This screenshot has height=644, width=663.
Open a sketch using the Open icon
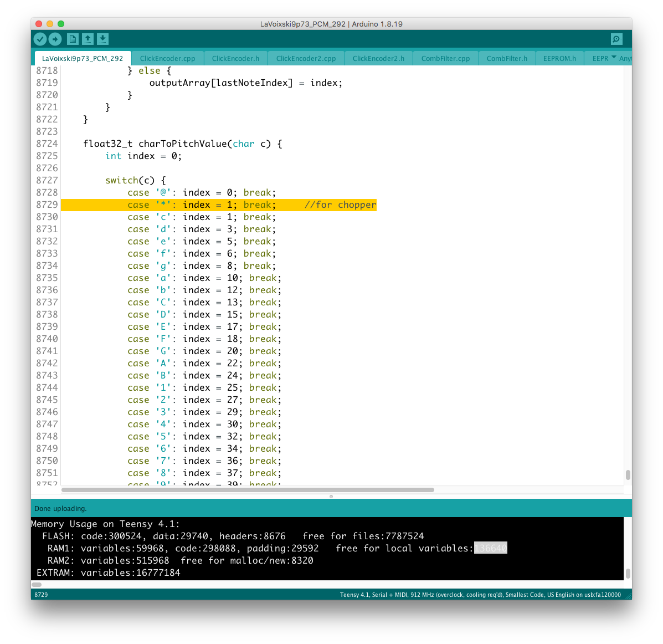(88, 39)
